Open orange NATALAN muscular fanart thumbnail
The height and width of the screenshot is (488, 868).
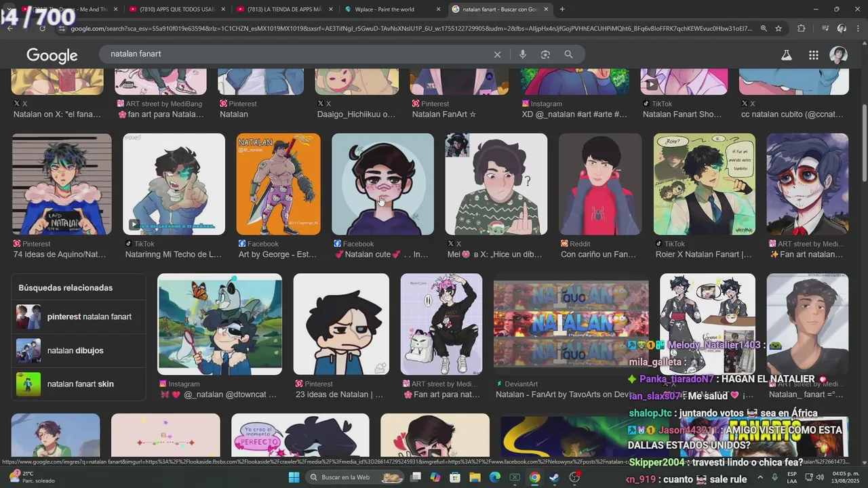(x=278, y=184)
